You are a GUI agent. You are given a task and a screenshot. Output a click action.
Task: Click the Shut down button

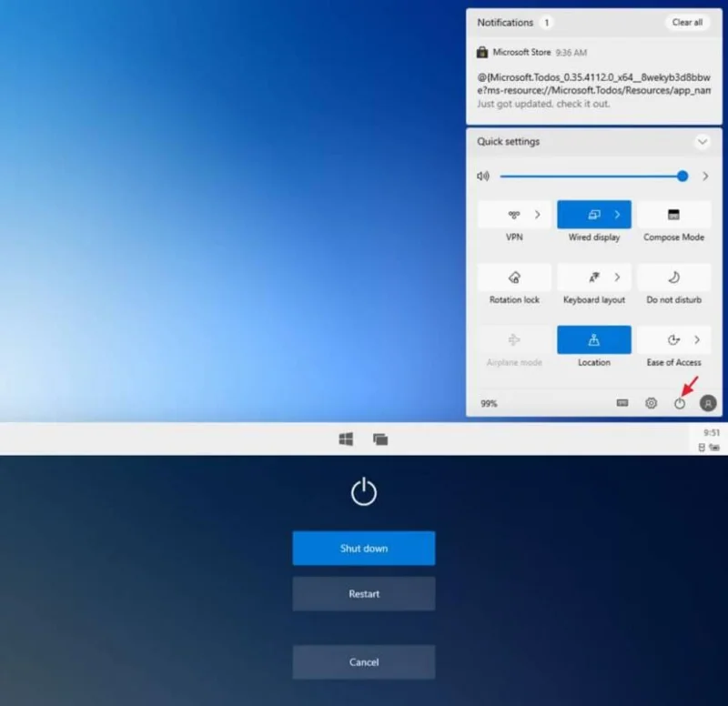[x=363, y=549]
